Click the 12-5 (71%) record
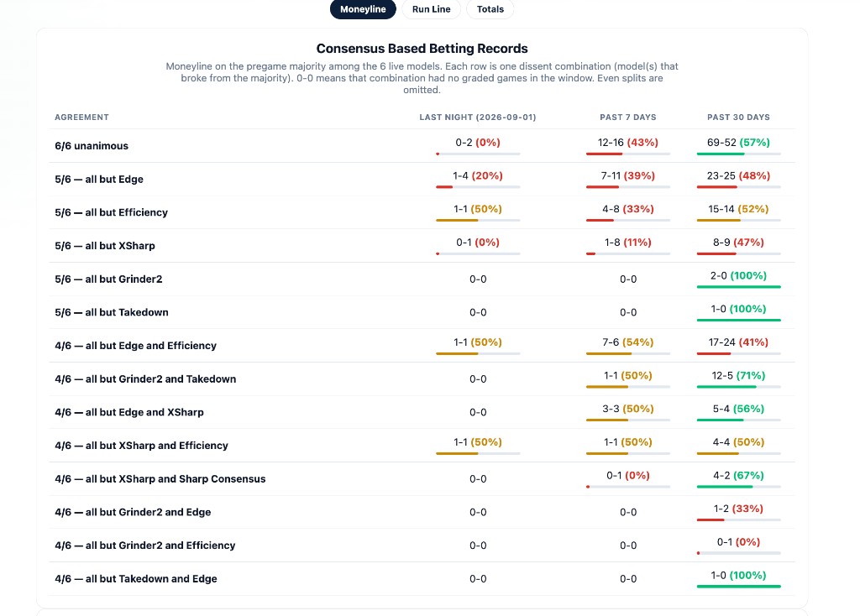The image size is (860, 616). click(738, 376)
